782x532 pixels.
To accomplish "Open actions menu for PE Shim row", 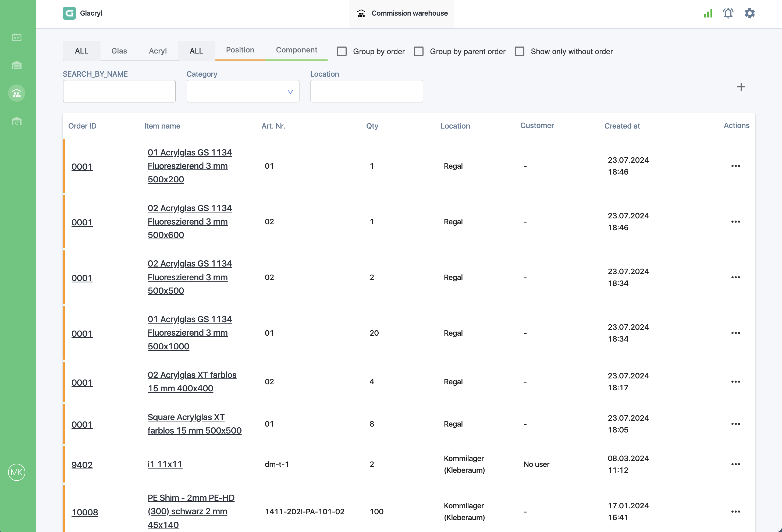I will point(735,512).
